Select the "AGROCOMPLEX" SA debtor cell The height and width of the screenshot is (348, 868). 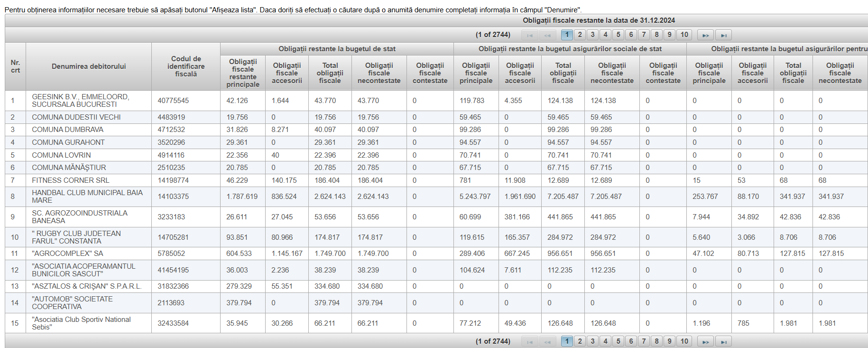[x=67, y=254]
